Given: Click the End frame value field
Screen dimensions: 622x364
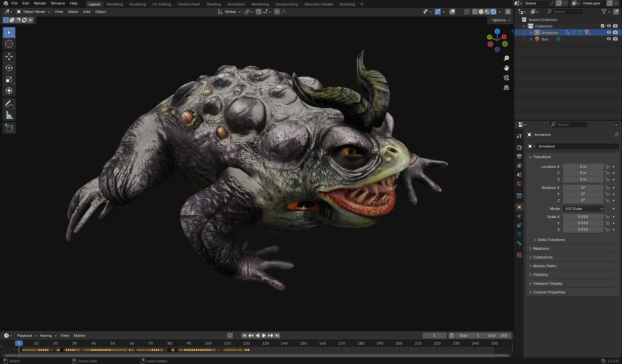Looking at the screenshot, I should tap(498, 335).
